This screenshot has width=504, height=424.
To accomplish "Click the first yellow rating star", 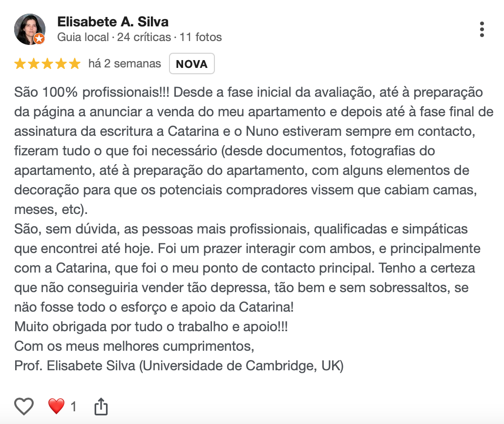I will pyautogui.click(x=20, y=64).
